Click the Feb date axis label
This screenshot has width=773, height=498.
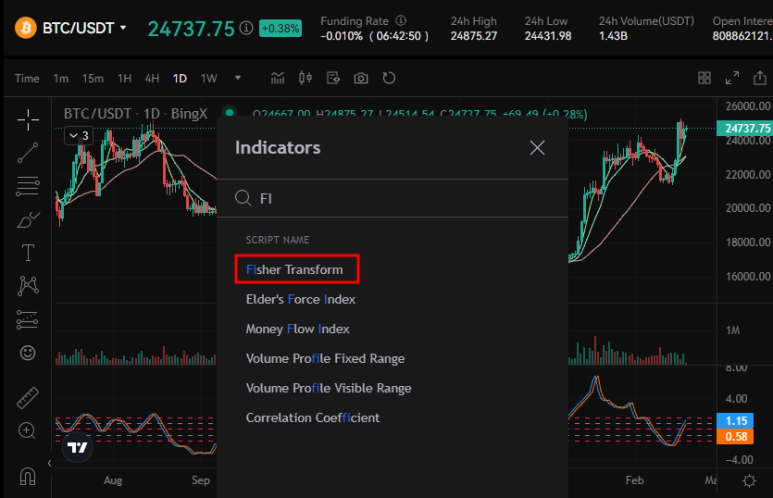pos(634,480)
